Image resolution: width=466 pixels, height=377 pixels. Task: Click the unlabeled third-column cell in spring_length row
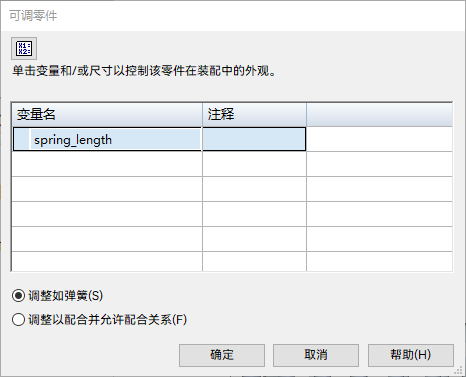[x=379, y=139]
